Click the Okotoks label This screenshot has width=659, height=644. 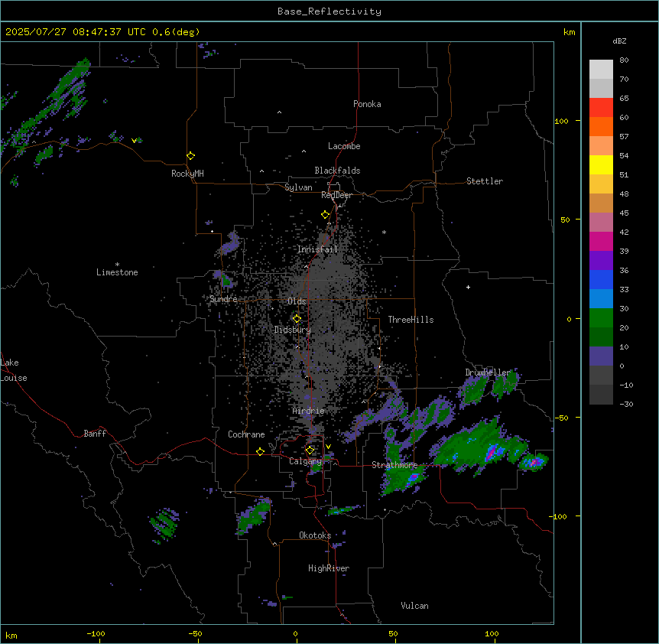point(315,535)
